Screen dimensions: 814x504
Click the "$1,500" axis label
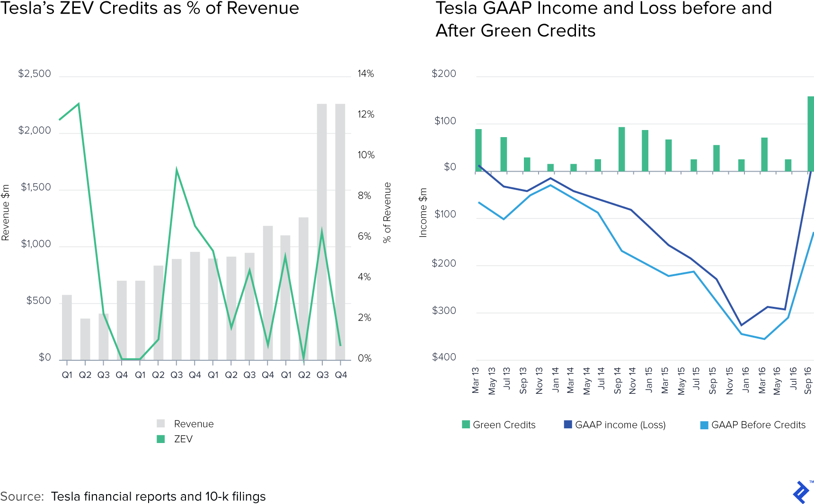(36, 187)
